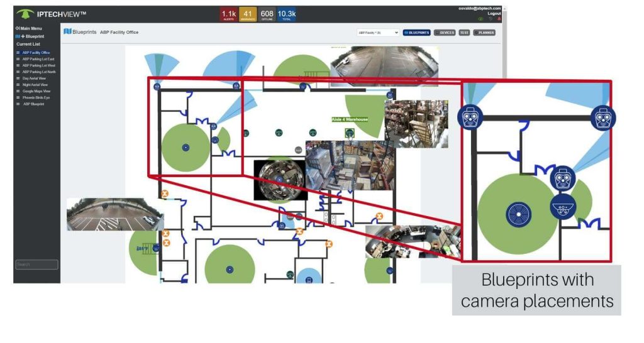Viewport: 644px width, 343px height.
Task: Click the sidebar Search field
Action: [x=36, y=264]
